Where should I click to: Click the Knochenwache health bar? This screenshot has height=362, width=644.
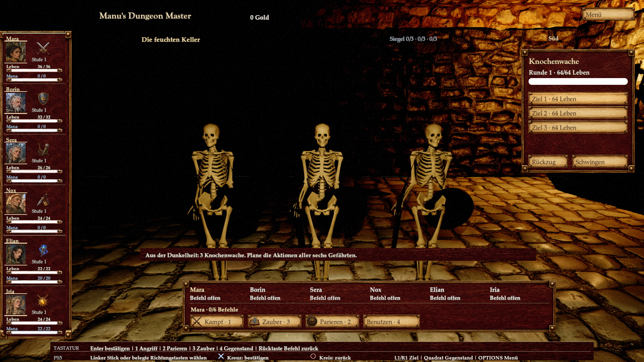click(x=578, y=81)
